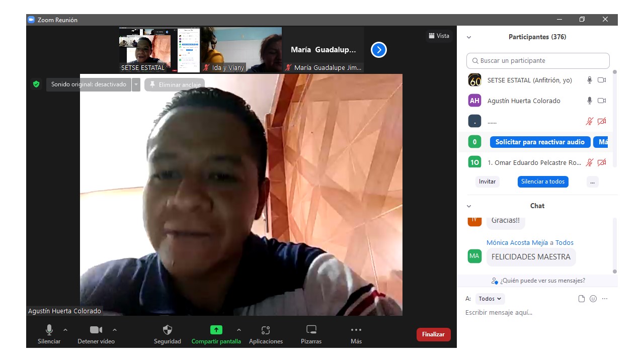Click the 1O avatar for Omar Eduardo
This screenshot has width=644, height=362.
point(474,162)
